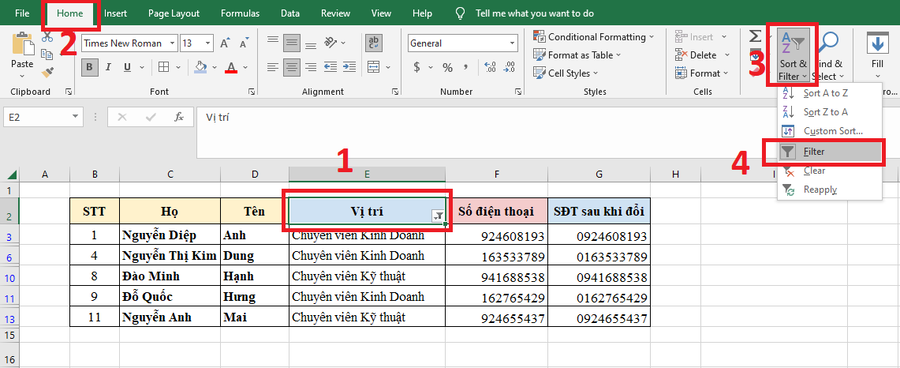Apply Percent Style
Image resolution: width=900 pixels, height=368 pixels.
click(448, 68)
